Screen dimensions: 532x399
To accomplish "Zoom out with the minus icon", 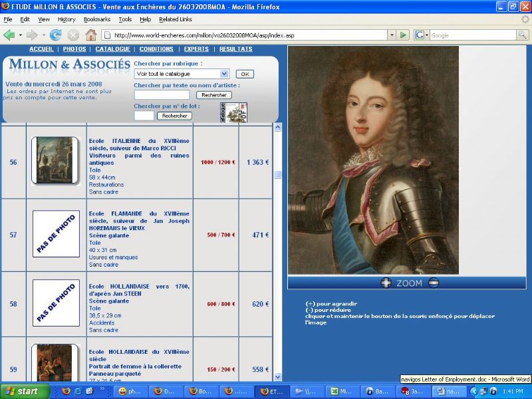I will [433, 283].
